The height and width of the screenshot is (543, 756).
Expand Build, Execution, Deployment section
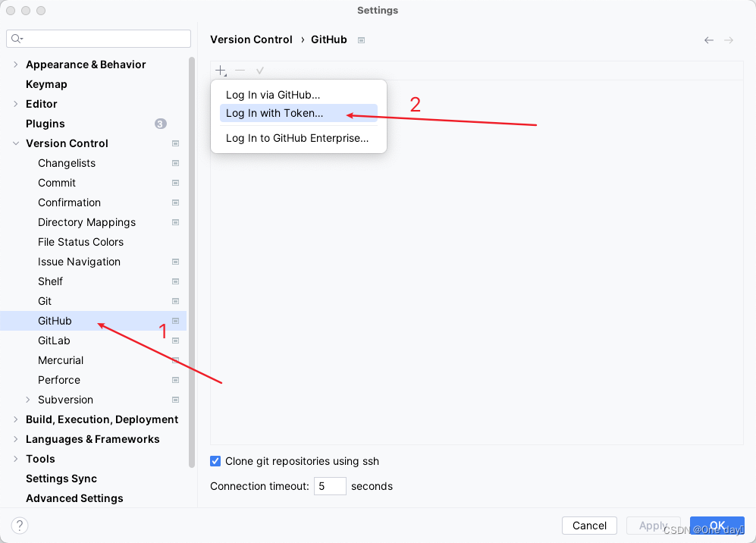(x=15, y=420)
